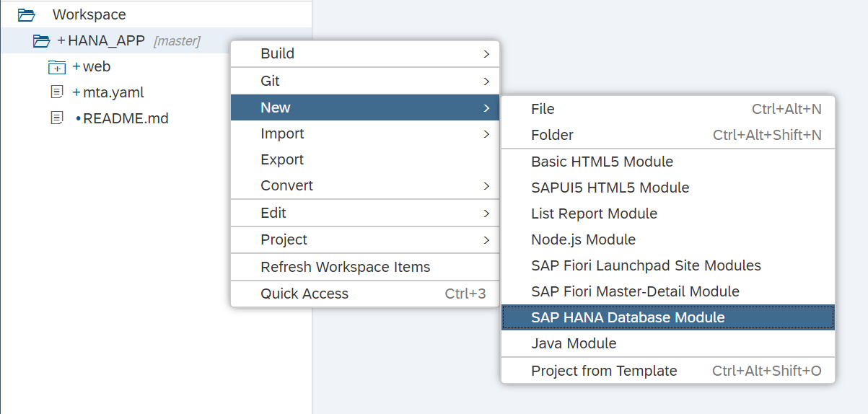Choose Refresh Workspace Items

click(x=365, y=267)
